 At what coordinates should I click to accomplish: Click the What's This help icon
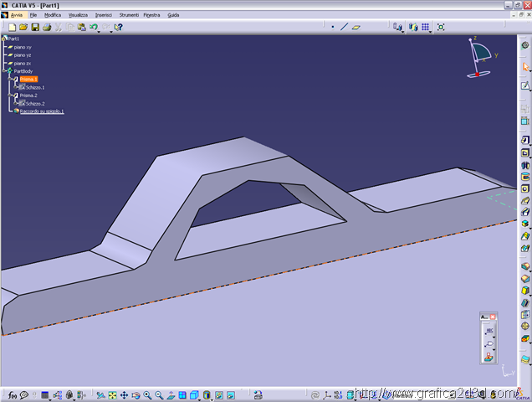[119, 27]
